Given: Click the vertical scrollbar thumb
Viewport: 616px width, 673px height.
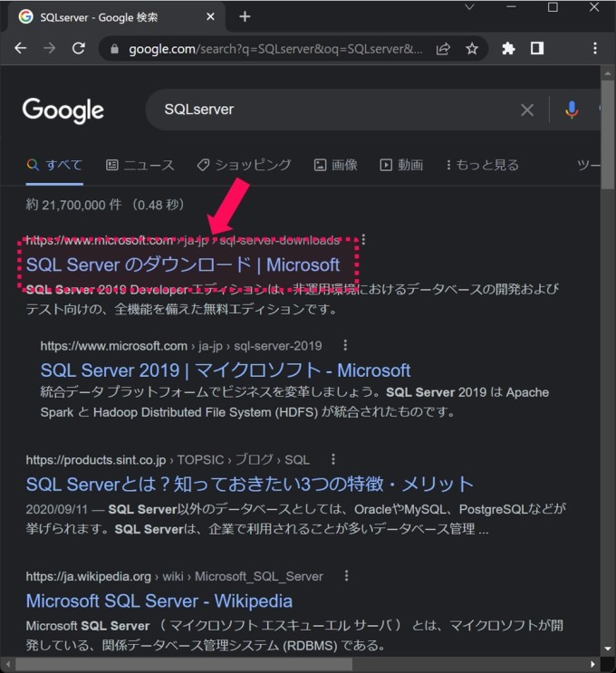Looking at the screenshot, I should click(608, 134).
